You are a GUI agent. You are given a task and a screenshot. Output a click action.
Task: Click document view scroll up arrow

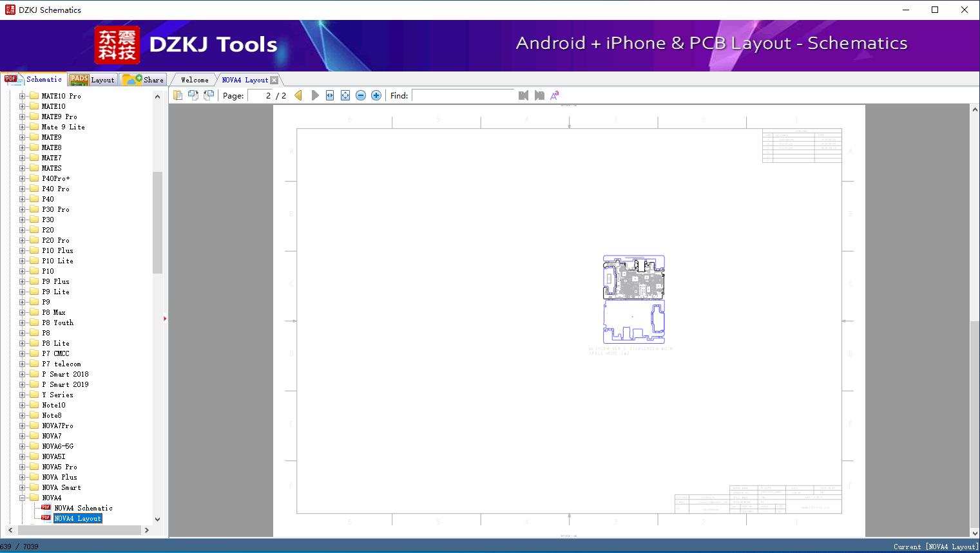(974, 110)
